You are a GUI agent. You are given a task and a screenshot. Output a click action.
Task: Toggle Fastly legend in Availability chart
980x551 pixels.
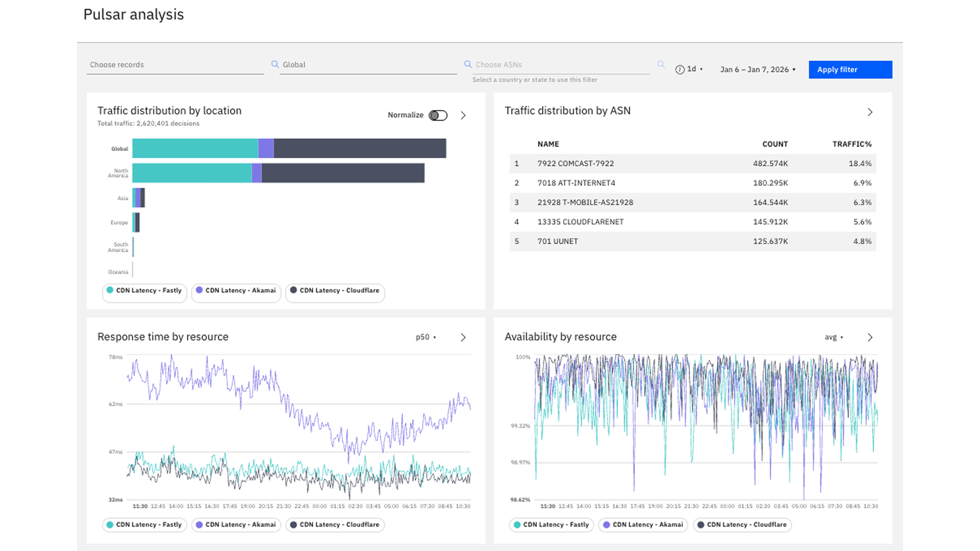pos(551,525)
